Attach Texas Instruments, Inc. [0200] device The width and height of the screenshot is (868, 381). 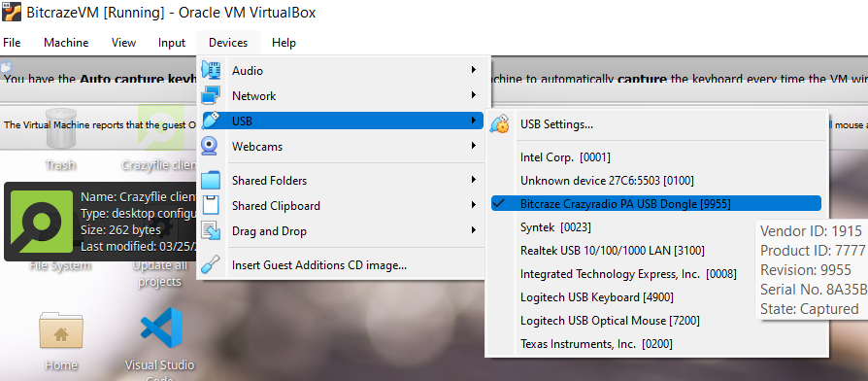[x=656, y=343]
